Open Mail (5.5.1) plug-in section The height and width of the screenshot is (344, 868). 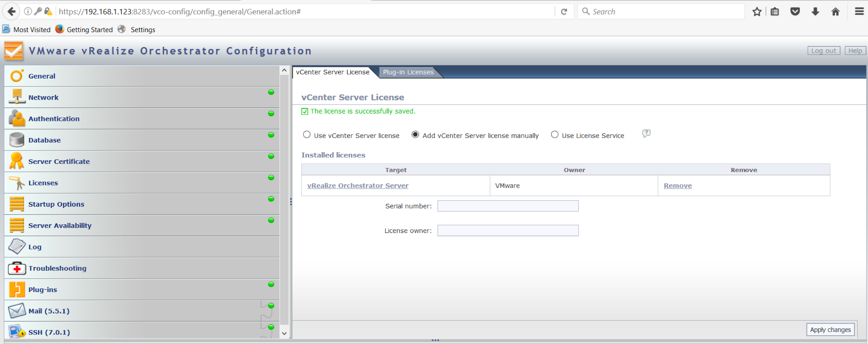(142, 311)
